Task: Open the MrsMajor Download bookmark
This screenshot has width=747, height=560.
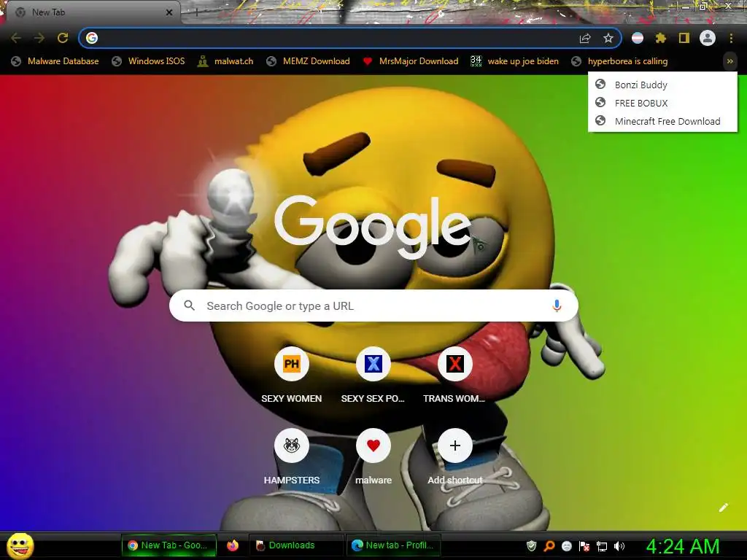Action: coord(411,61)
